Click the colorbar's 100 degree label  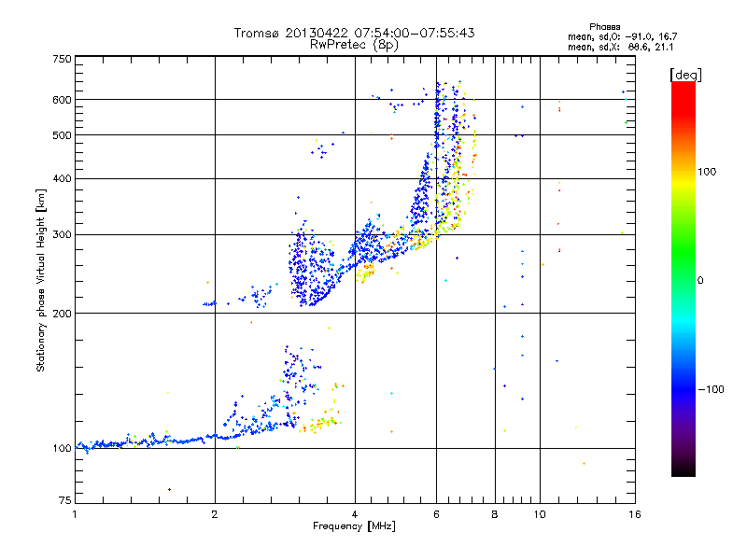click(x=707, y=172)
